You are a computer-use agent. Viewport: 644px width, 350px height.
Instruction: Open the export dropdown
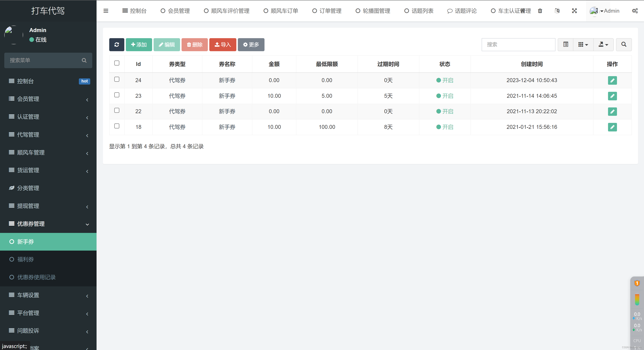click(603, 44)
